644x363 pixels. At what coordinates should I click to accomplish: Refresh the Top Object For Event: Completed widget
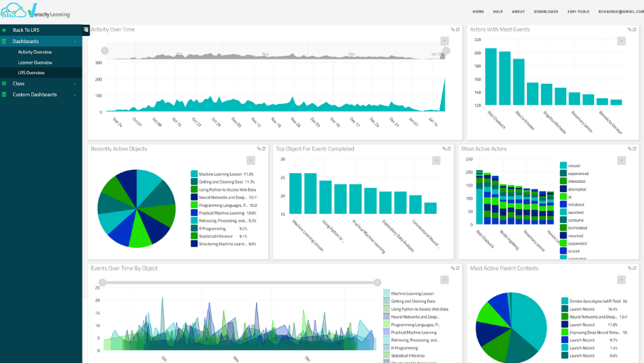pyautogui.click(x=449, y=149)
